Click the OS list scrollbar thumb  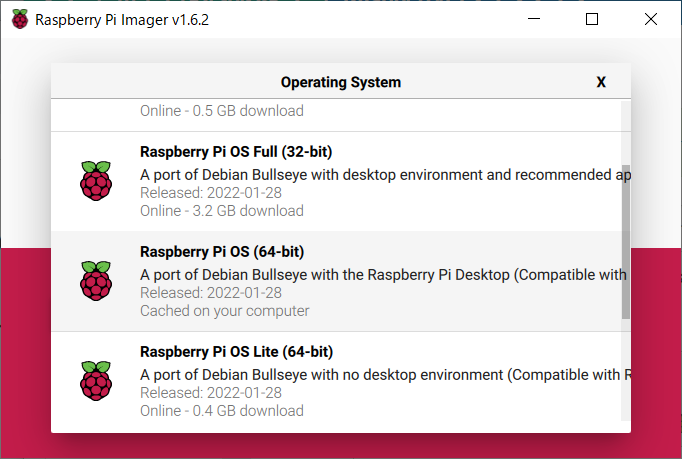coord(625,241)
